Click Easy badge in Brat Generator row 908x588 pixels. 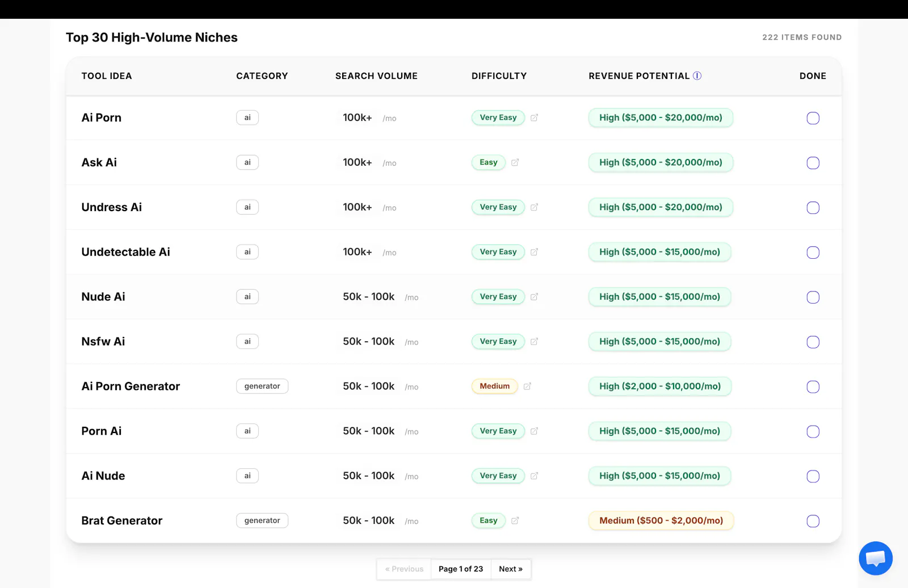489,520
